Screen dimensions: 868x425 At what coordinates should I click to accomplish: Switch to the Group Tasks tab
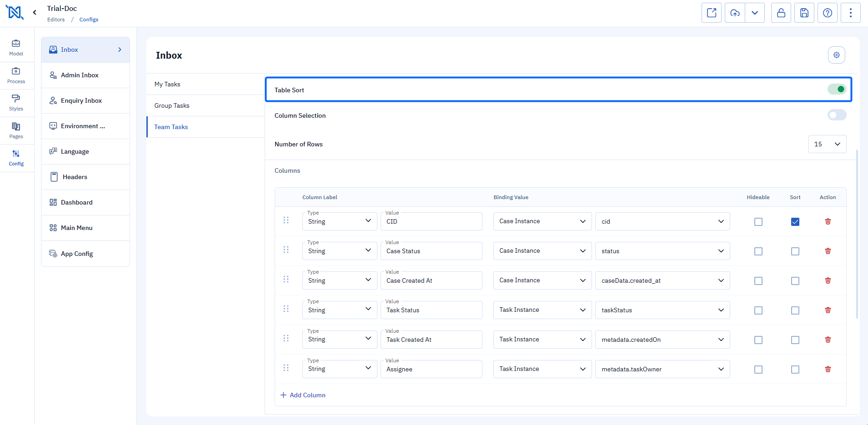tap(172, 105)
